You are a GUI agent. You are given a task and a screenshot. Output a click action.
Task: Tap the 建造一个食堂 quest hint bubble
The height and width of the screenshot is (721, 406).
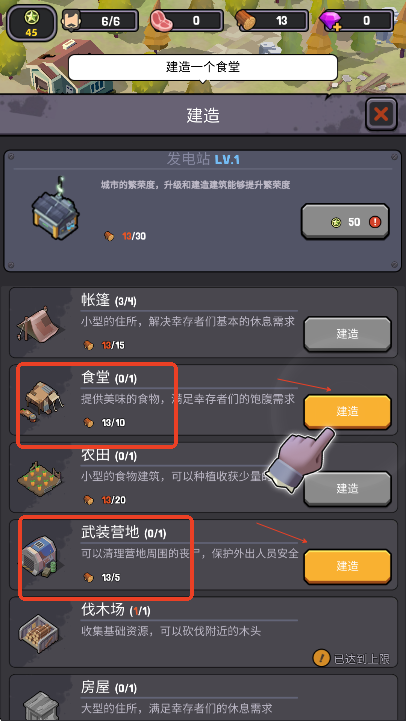pos(203,68)
